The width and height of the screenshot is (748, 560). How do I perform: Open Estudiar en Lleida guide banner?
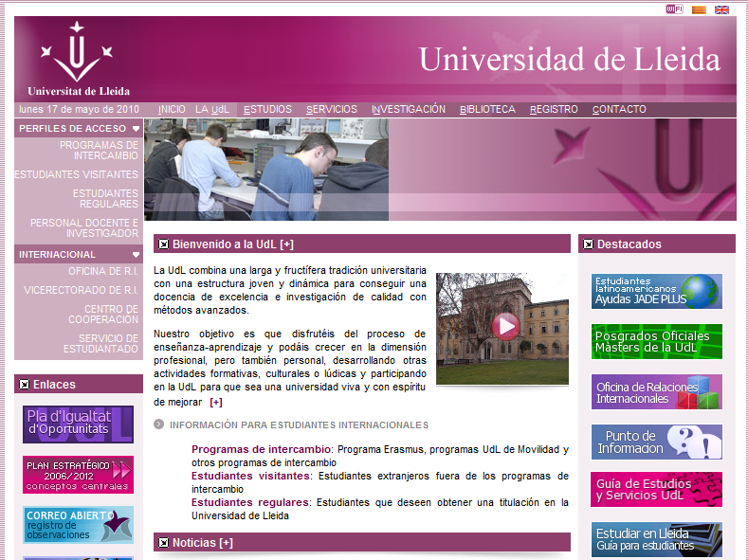657,539
